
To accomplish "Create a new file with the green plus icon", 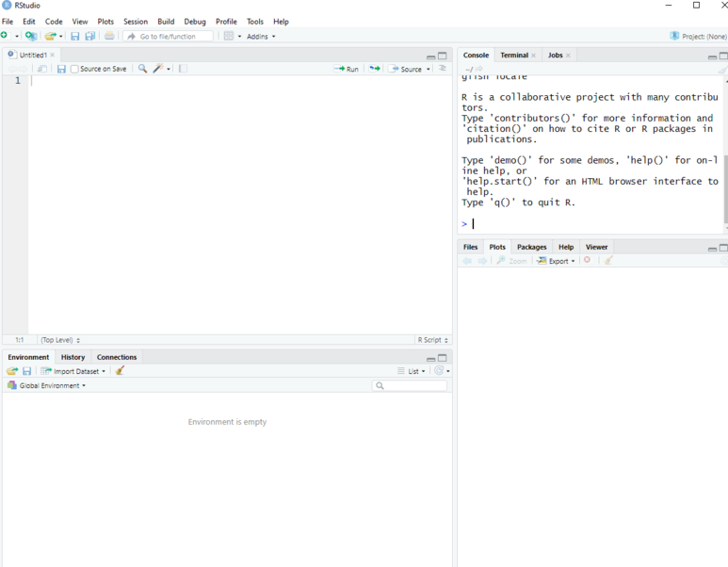I will (4, 36).
